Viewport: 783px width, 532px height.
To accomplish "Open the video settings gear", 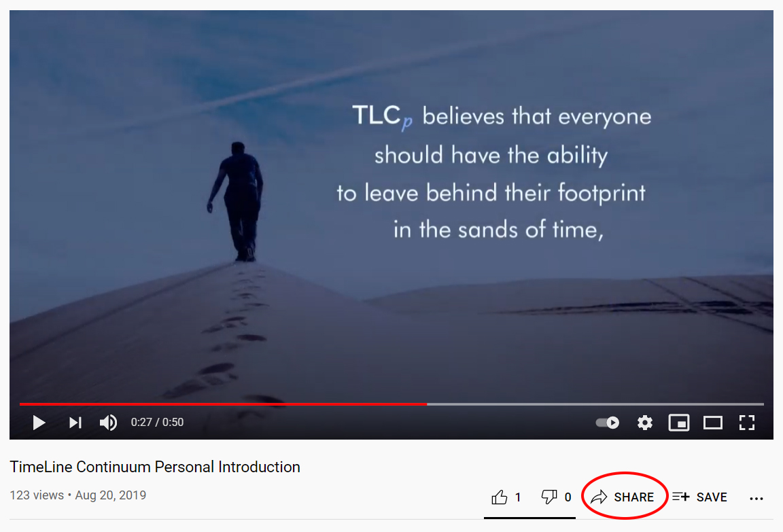I will tap(644, 423).
